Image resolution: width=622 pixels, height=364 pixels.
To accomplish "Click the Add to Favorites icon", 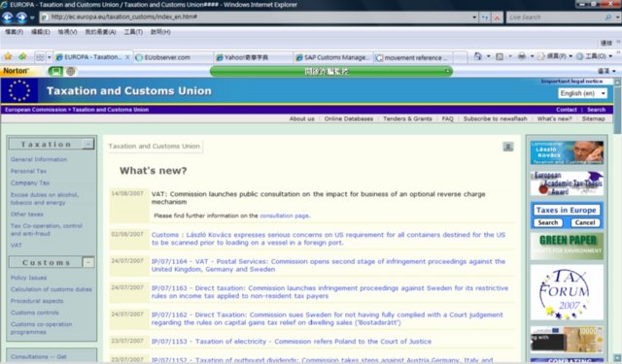I will click(x=22, y=57).
